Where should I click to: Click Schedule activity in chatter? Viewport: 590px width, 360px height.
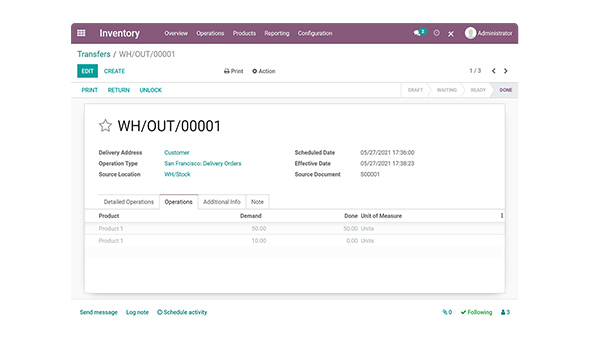(182, 312)
